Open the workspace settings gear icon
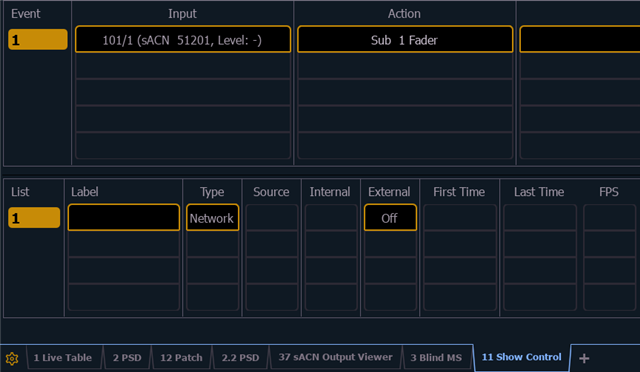This screenshot has width=640, height=372. click(12, 359)
